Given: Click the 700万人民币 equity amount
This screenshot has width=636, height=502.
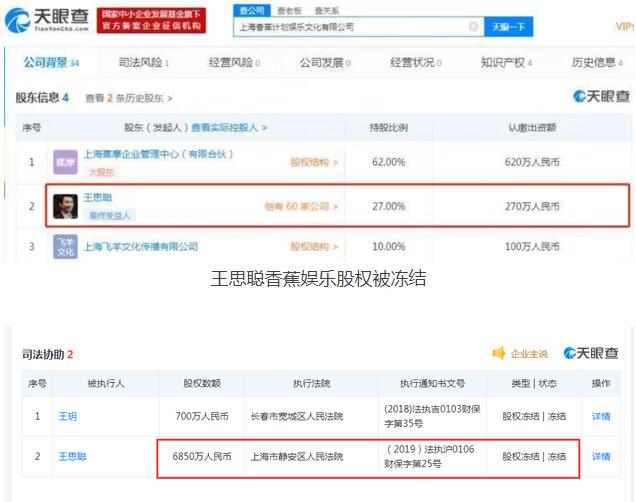Looking at the screenshot, I should [202, 416].
